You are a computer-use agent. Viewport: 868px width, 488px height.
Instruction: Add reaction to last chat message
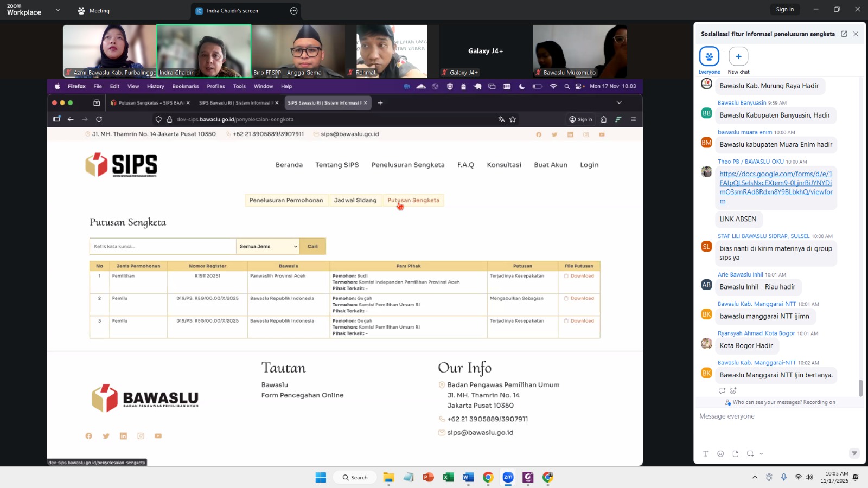click(x=733, y=391)
